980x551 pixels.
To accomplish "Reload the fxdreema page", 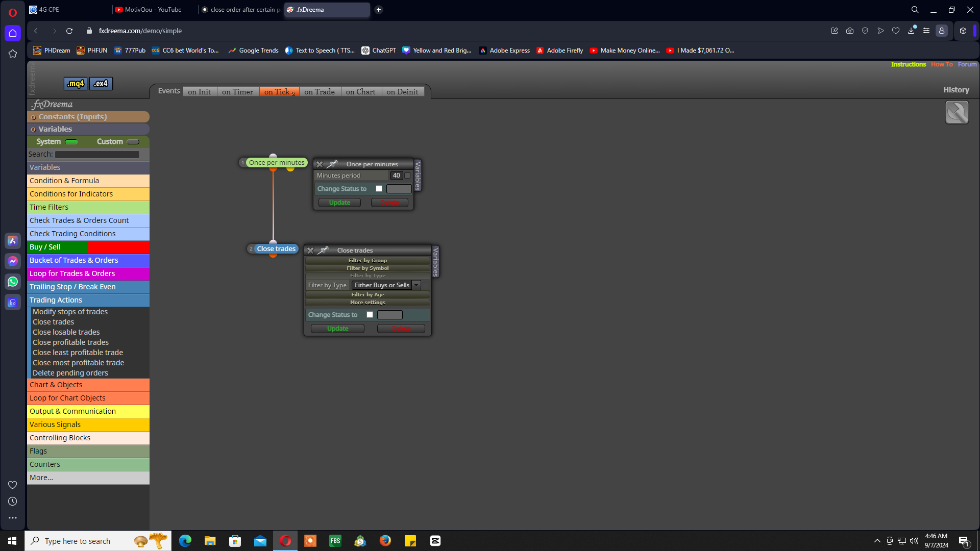I will pos(69,31).
